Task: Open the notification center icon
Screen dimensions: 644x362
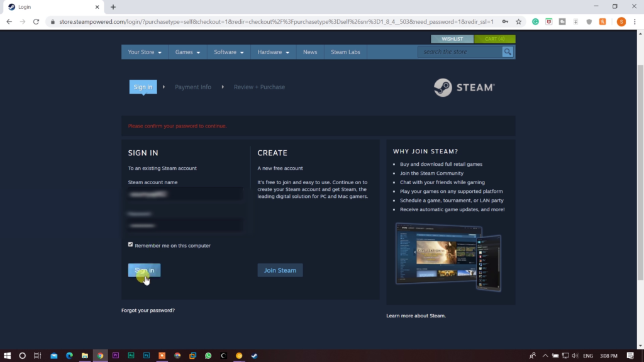Action: pos(630,356)
